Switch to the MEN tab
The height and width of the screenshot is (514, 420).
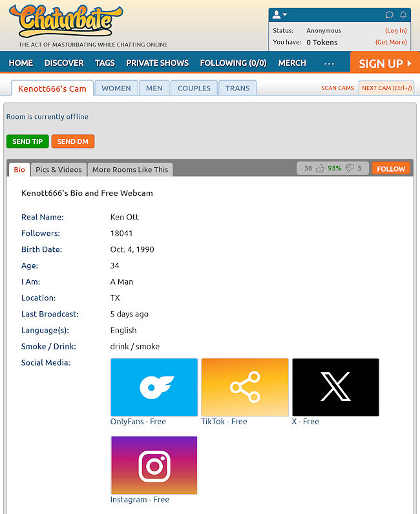click(x=154, y=88)
